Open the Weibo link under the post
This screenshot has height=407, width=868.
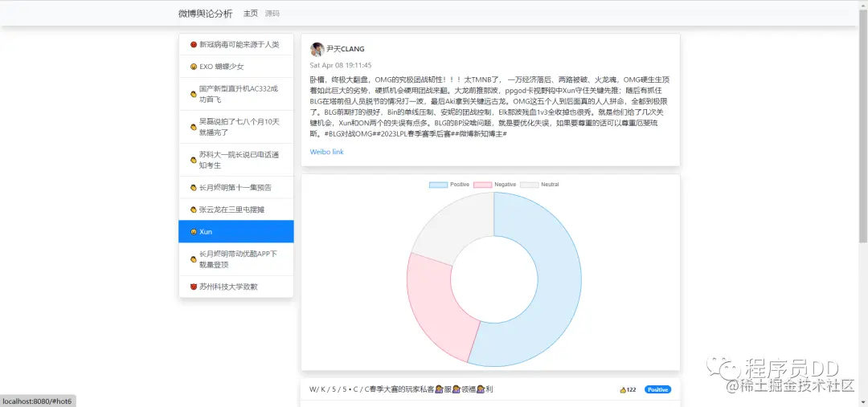click(326, 152)
